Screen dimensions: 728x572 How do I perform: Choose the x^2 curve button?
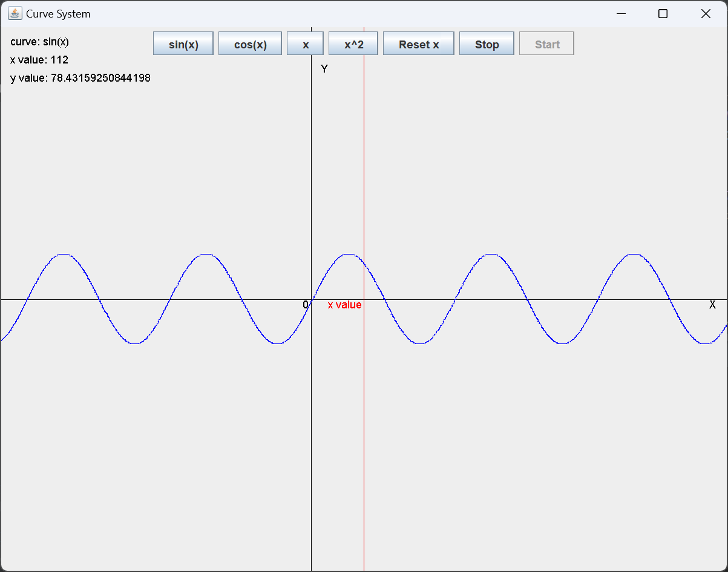point(353,44)
